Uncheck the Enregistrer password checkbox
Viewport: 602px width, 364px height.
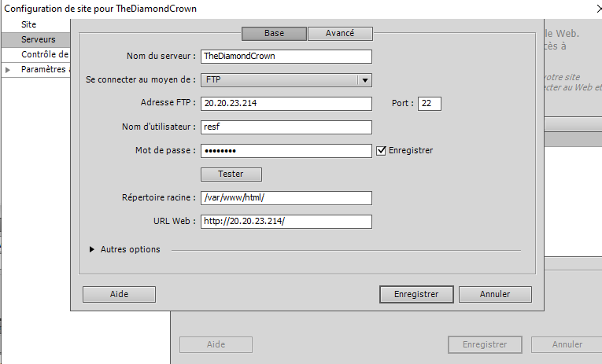point(382,150)
